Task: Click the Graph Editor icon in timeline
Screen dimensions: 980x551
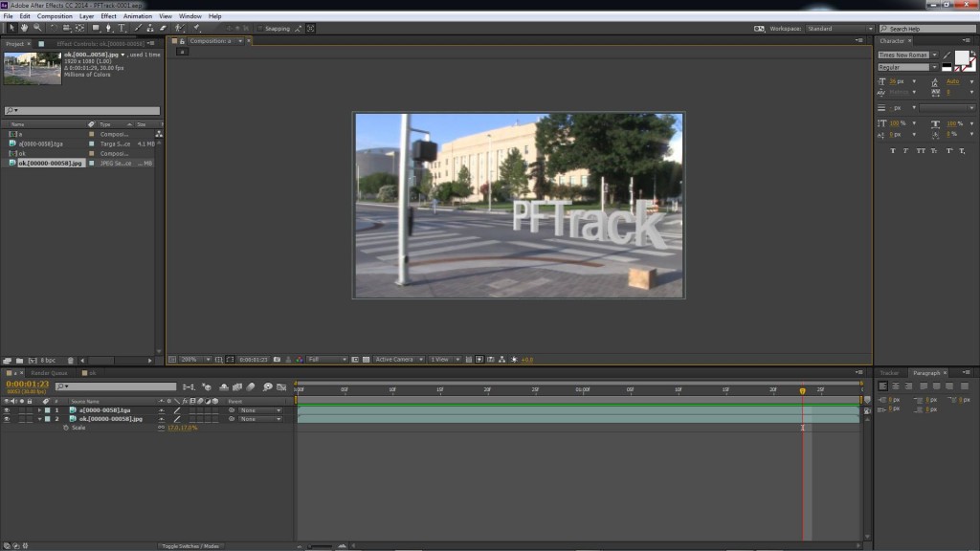Action: coord(281,387)
